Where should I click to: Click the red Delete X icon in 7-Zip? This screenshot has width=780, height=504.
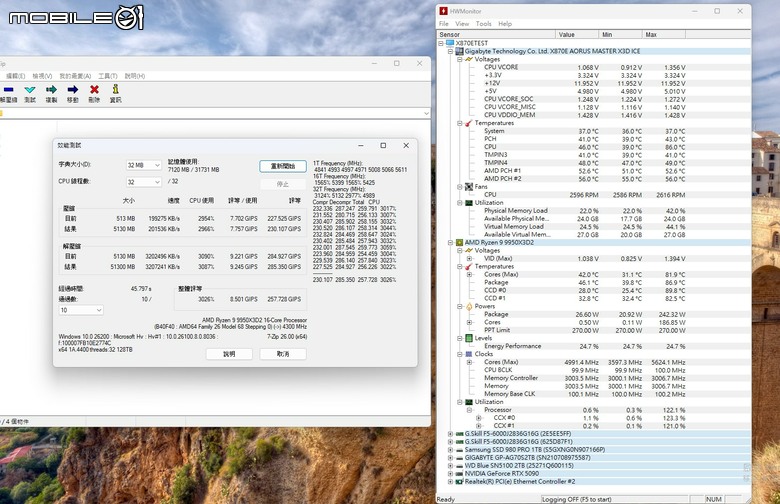point(94,90)
